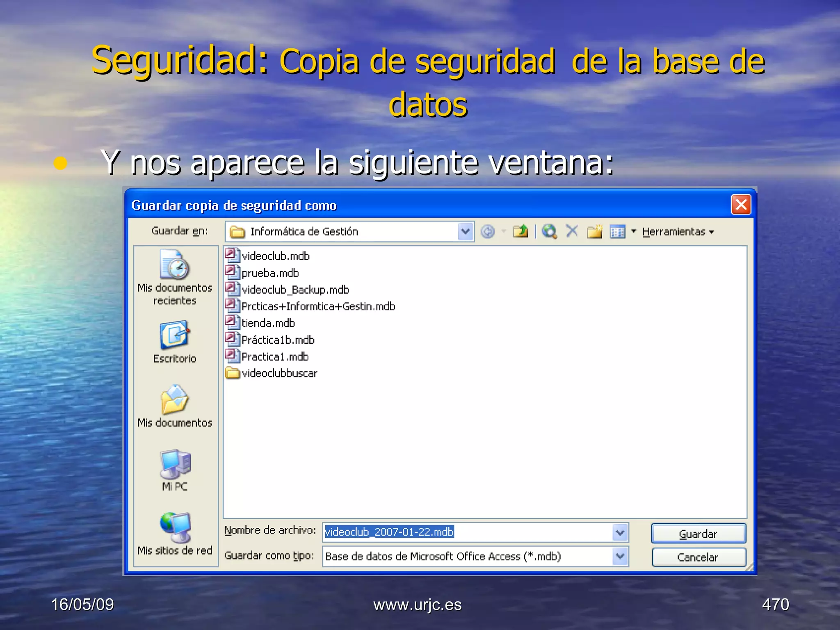Viewport: 840px width, 630px height.
Task: Expand the Guardar como tipo dropdown
Action: 620,557
